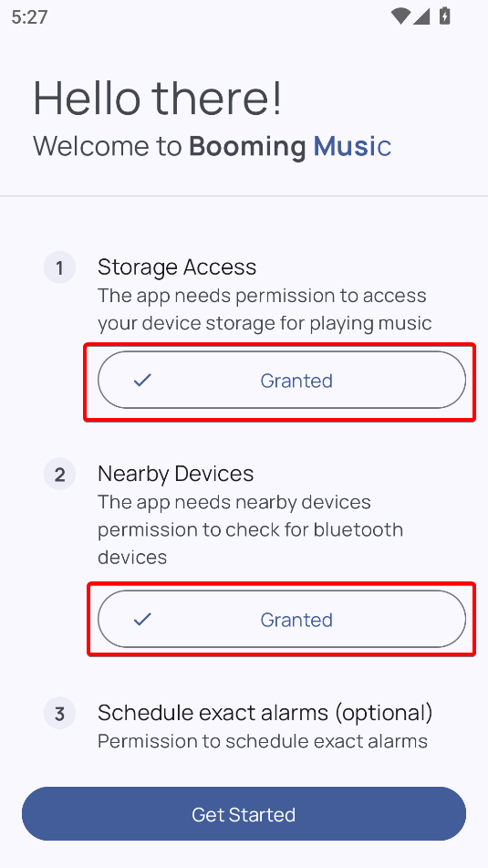
Task: Tap the storage permission description text
Action: pyautogui.click(x=265, y=309)
